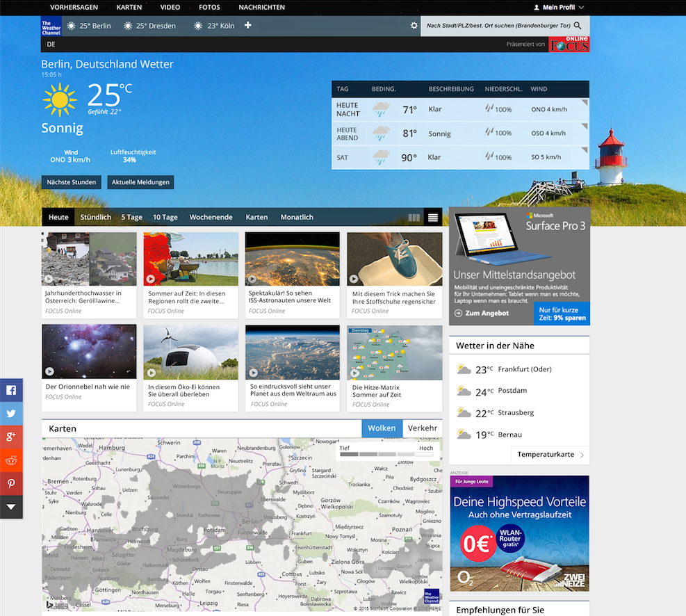This screenshot has width=686, height=616.
Task: Open the location bar settings gear
Action: tap(414, 25)
